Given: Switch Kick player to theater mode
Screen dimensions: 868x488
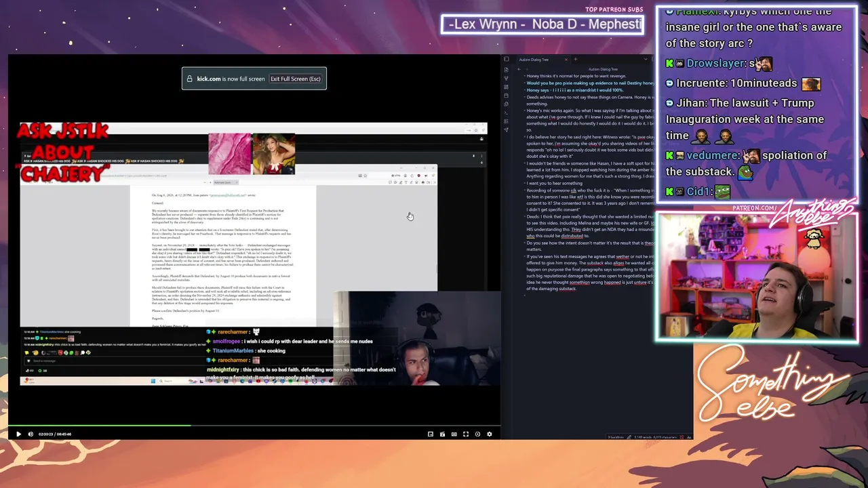Looking at the screenshot, I should pyautogui.click(x=454, y=434).
